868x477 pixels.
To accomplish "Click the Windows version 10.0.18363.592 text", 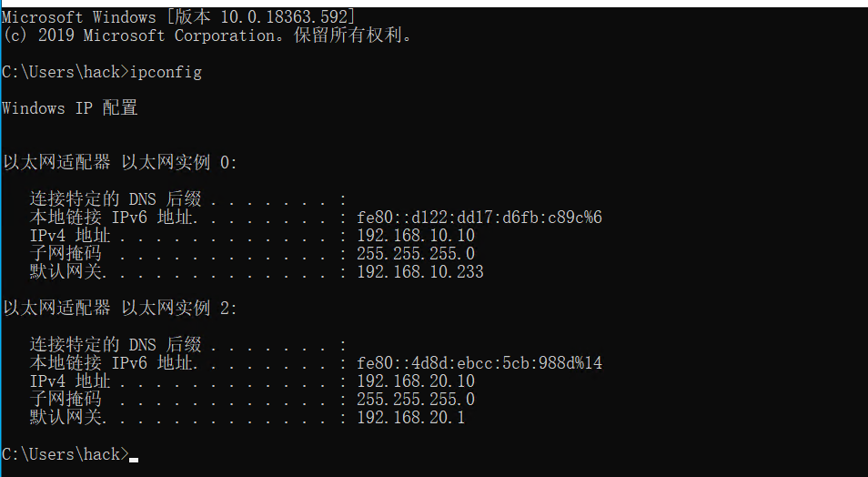I will (x=261, y=17).
